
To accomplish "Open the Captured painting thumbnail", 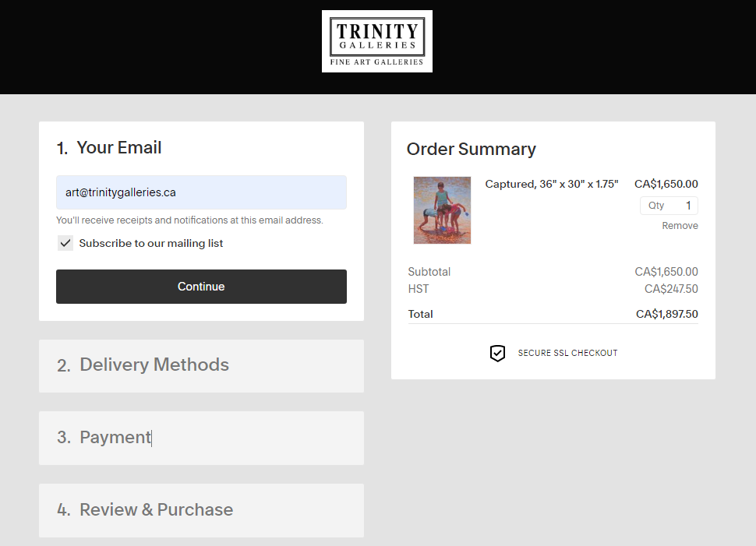I will 442,210.
